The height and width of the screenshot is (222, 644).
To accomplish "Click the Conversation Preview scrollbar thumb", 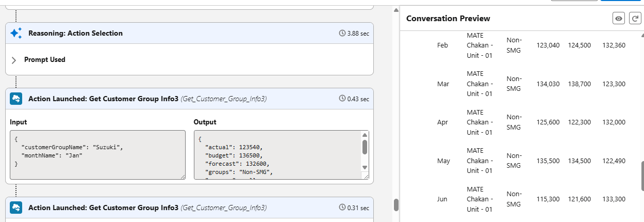I will [x=641, y=175].
